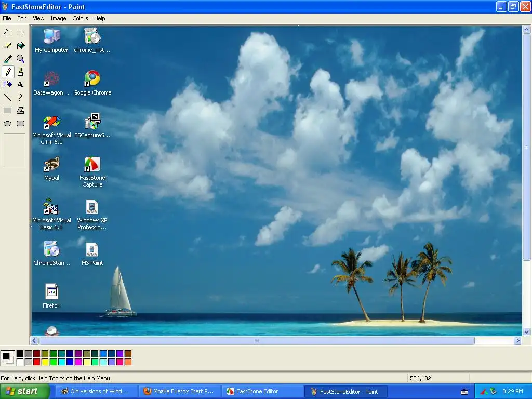Click the Firefox file icon in the canvas
Screen dimensions: 532x399
pos(51,296)
